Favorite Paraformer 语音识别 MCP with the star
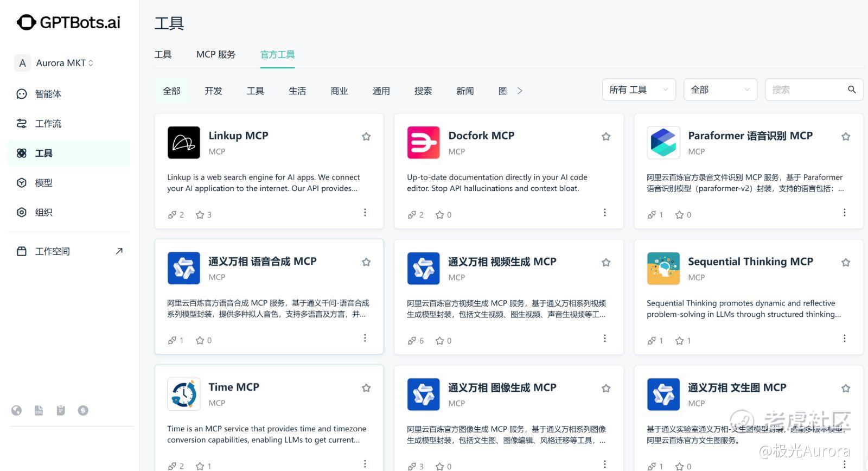Viewport: 868px width, 471px height. pos(846,136)
